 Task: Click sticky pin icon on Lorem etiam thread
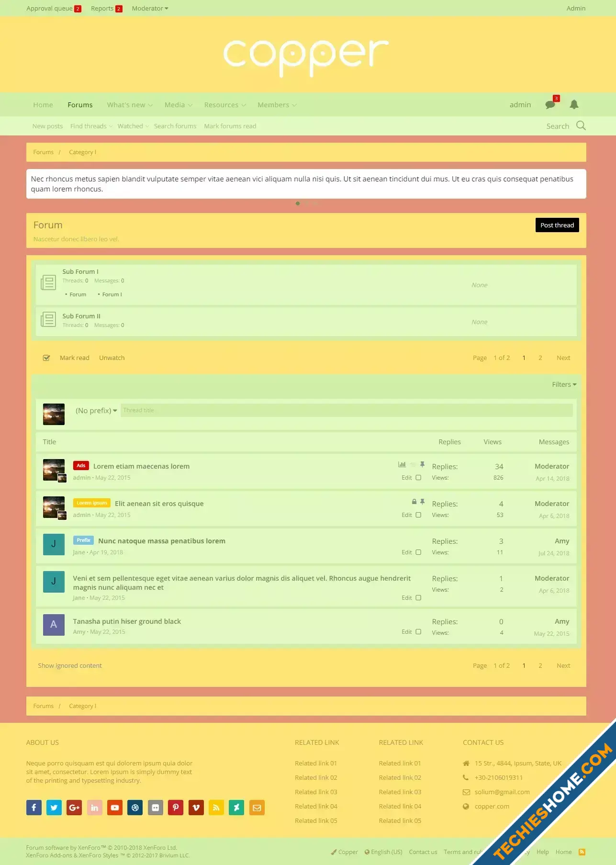[422, 464]
